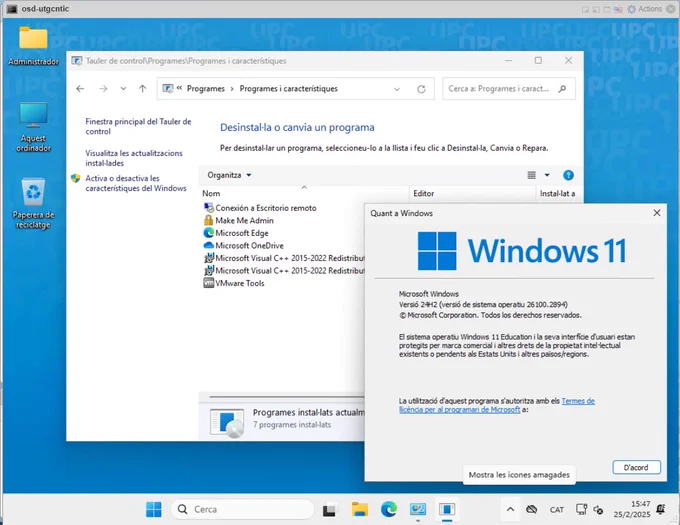Minimize the Tauler de control window
The width and height of the screenshot is (680, 525).
[x=509, y=60]
